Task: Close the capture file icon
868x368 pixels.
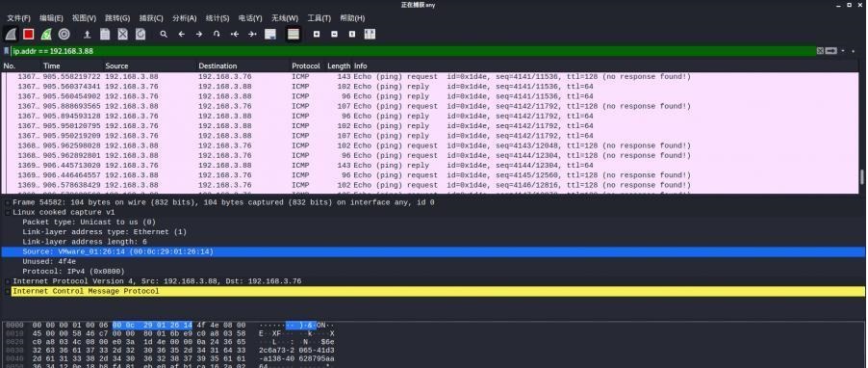Action: [x=122, y=35]
